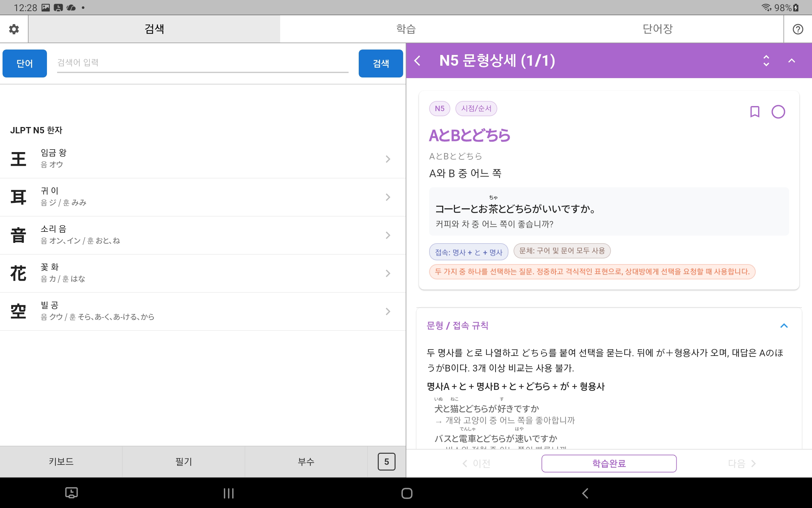Tap the 단어 search type button
Image resolution: width=812 pixels, height=508 pixels.
pos(25,63)
